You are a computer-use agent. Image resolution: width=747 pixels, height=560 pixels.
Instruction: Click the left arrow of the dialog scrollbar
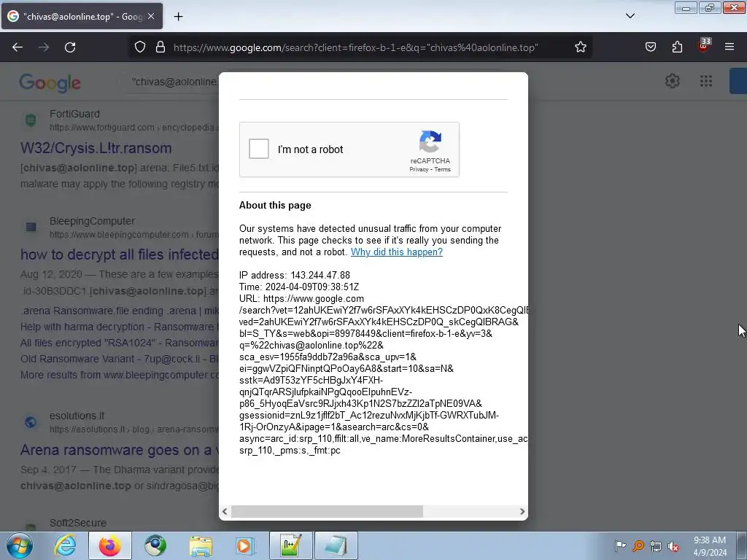(x=225, y=511)
